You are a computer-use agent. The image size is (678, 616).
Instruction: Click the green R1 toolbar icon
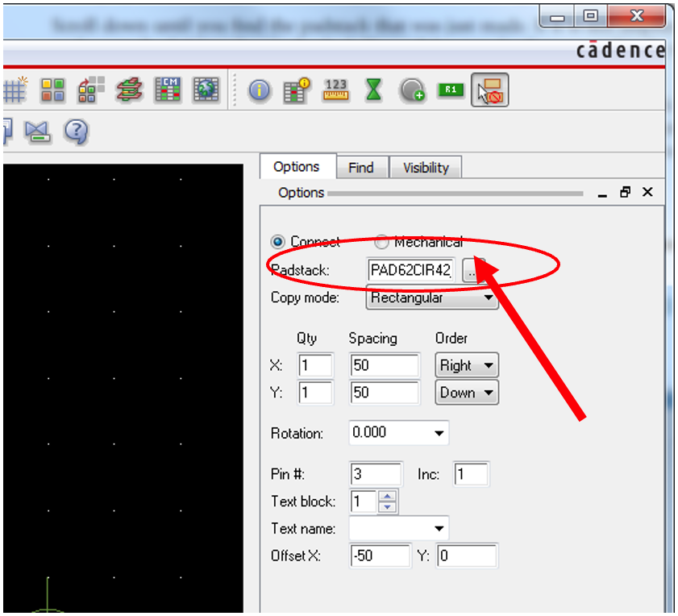451,90
